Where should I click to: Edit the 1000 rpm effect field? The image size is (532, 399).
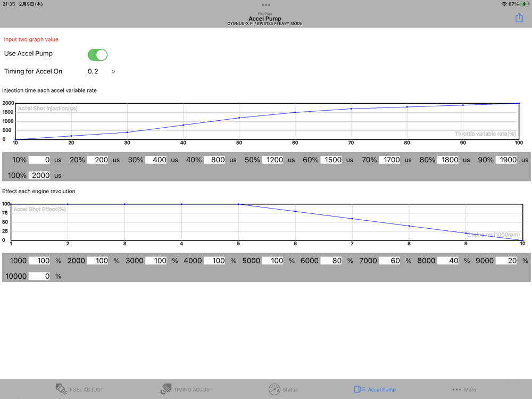(39, 261)
